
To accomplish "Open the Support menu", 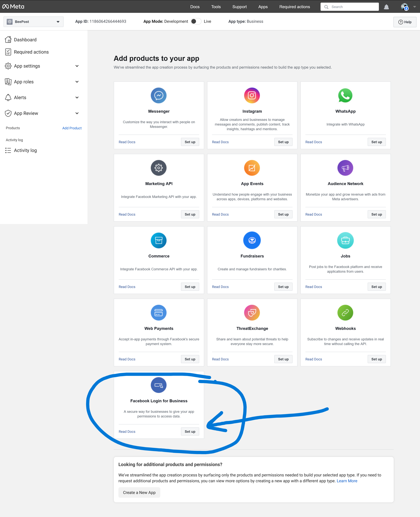I will click(239, 7).
